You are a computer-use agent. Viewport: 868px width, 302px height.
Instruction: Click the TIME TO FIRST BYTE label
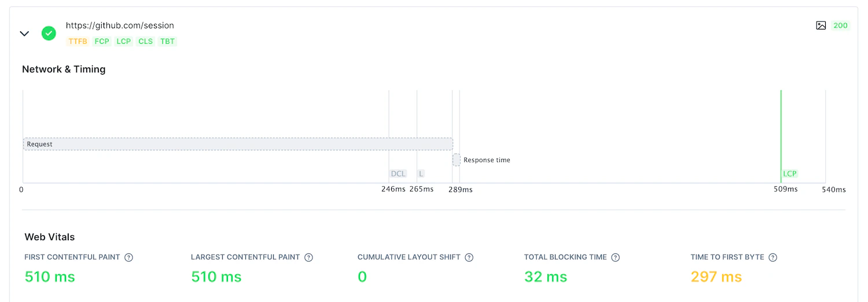pyautogui.click(x=727, y=257)
